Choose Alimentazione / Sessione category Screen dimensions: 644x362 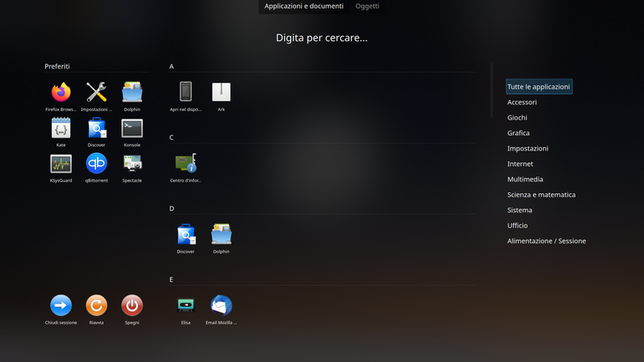tap(546, 241)
